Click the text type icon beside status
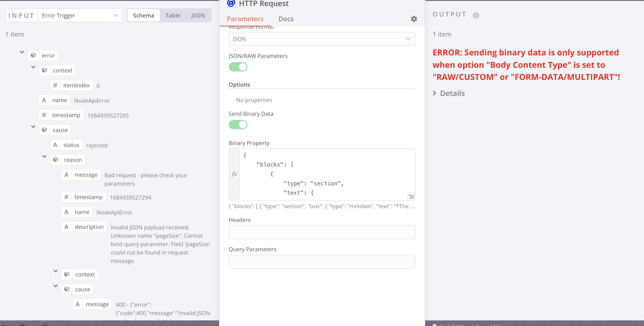The height and width of the screenshot is (326, 644). pos(55,145)
